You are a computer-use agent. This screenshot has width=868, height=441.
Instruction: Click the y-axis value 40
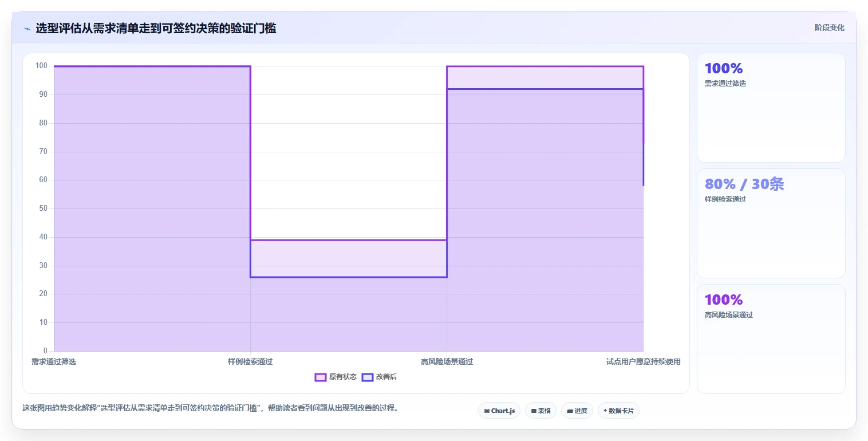[44, 237]
